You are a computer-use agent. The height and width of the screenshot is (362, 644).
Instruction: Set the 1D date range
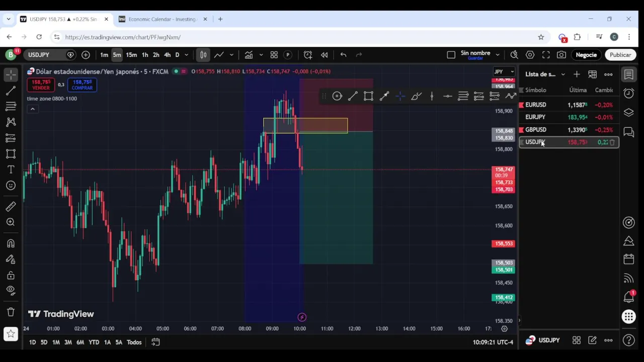pyautogui.click(x=32, y=342)
